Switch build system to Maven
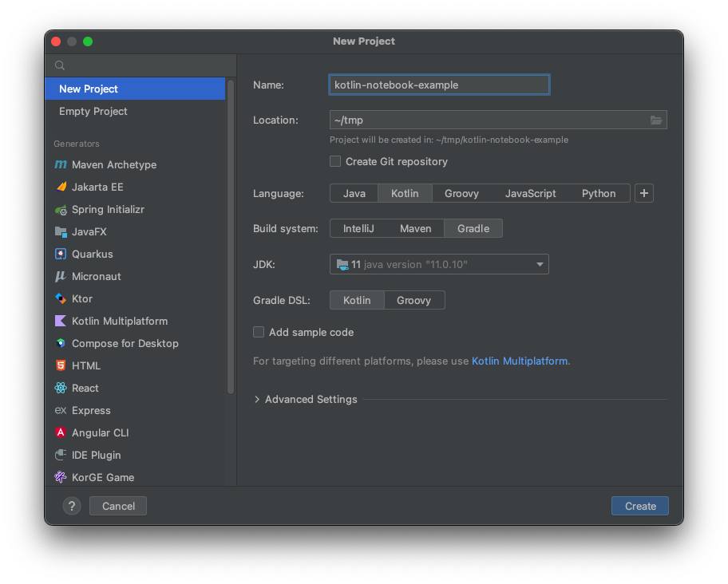The width and height of the screenshot is (728, 584). point(415,228)
